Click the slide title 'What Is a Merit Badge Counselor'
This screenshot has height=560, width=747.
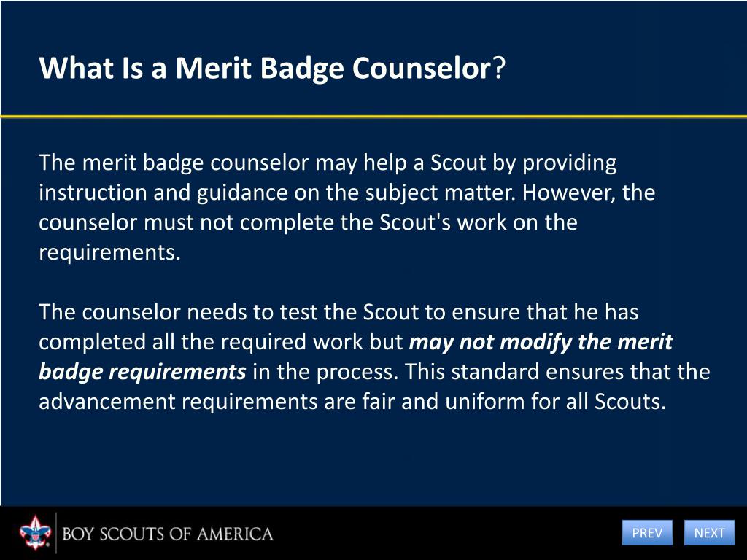(265, 68)
